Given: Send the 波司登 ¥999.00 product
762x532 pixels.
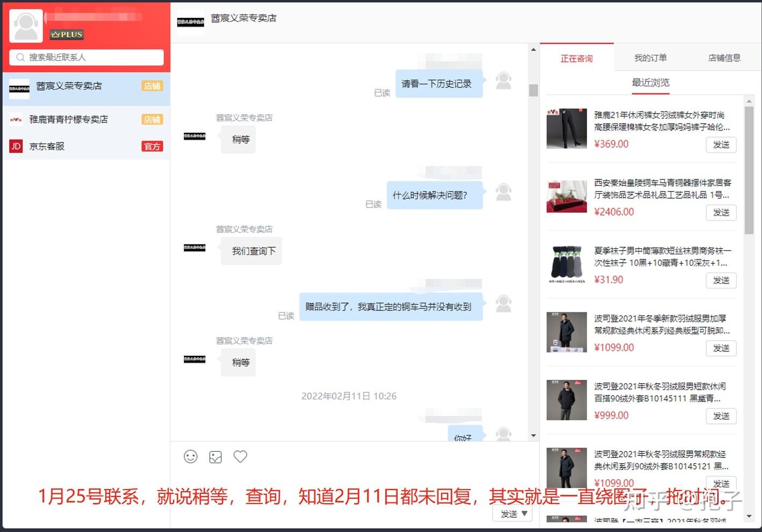Looking at the screenshot, I should [721, 416].
